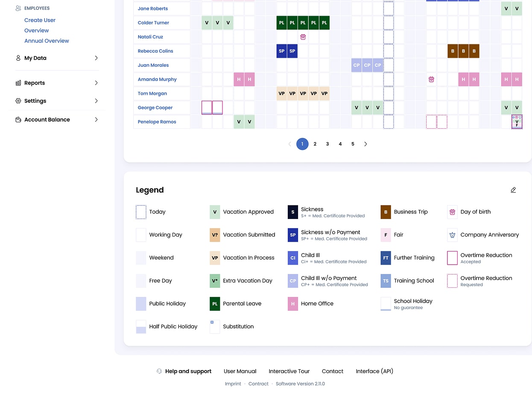Image resolution: width=532 pixels, height=397 pixels.
Task: Select Create User in the sidebar
Action: pos(40,20)
